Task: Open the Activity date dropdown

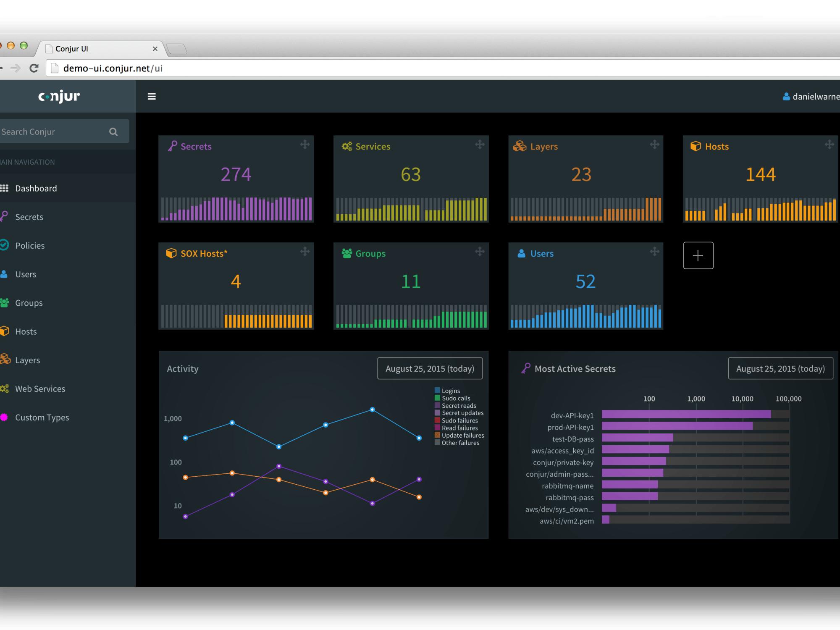Action: coord(430,368)
